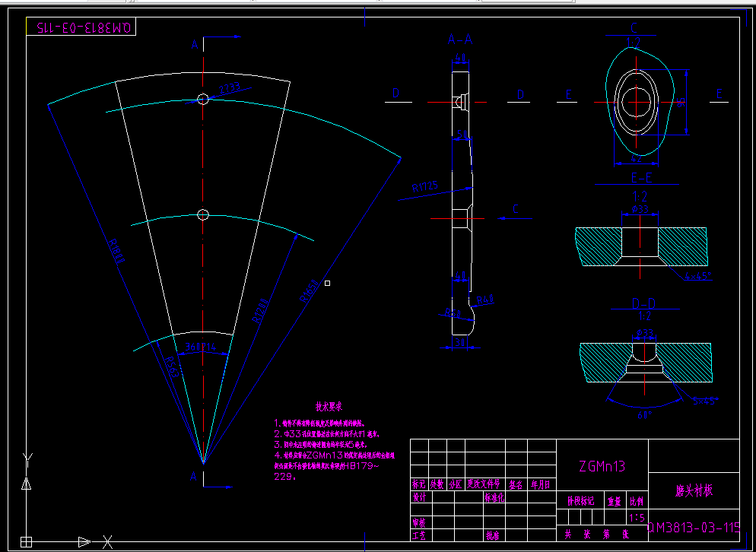The width and height of the screenshot is (756, 552).
Task: Click the 处数 title block cell
Action: pyautogui.click(x=437, y=484)
